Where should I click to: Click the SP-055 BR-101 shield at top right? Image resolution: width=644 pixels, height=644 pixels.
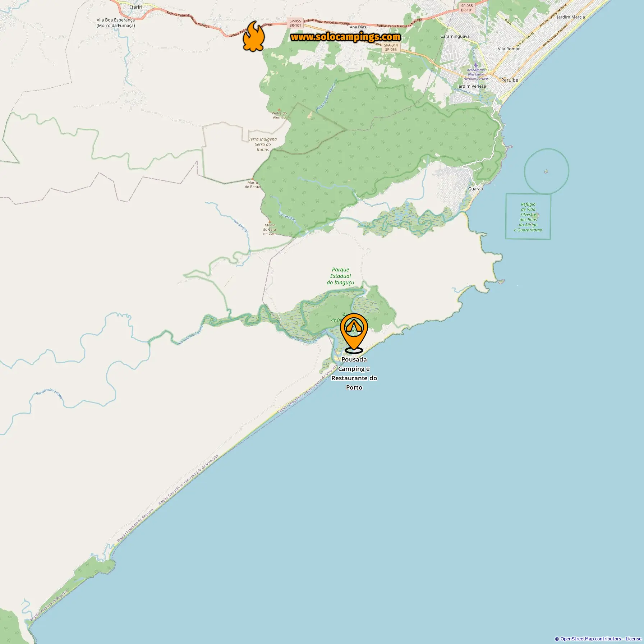pyautogui.click(x=467, y=8)
